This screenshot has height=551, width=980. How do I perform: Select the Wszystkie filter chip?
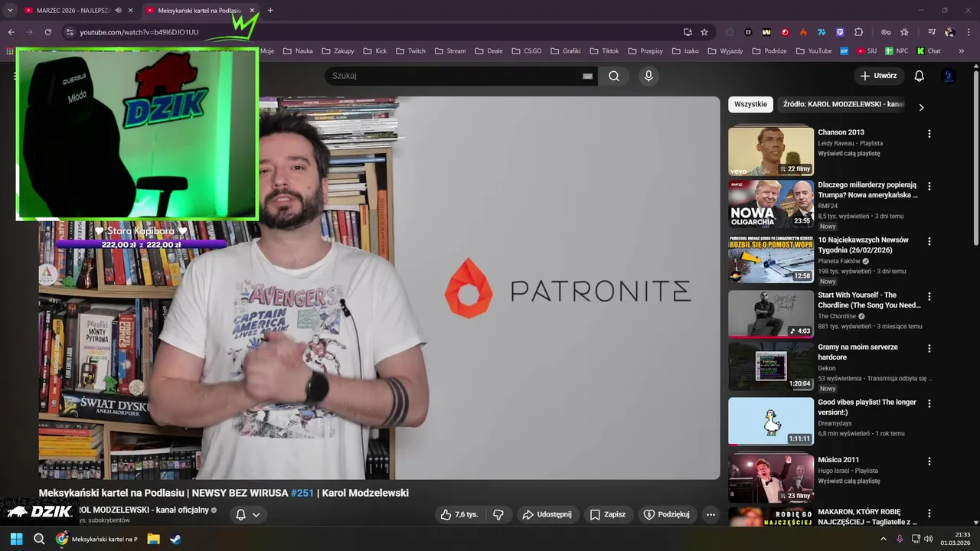point(750,104)
